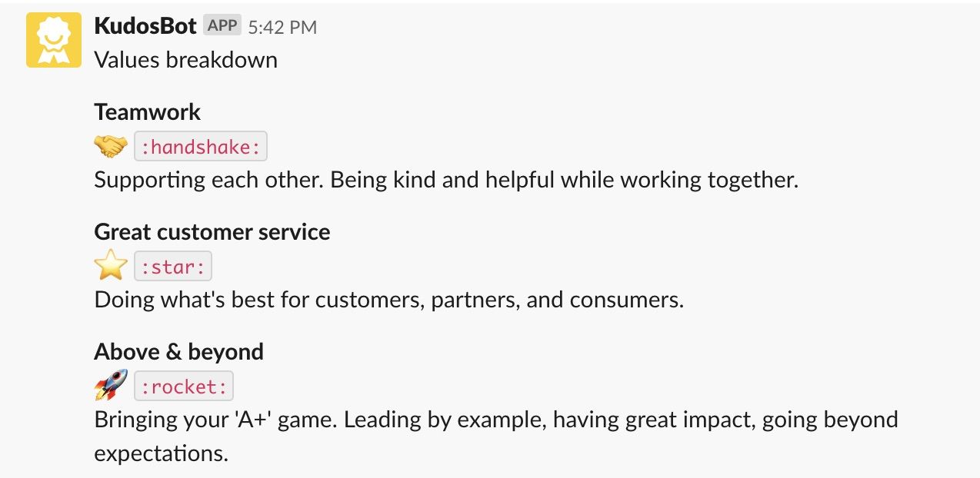Click the APP badge next to KudosBot

click(x=222, y=26)
